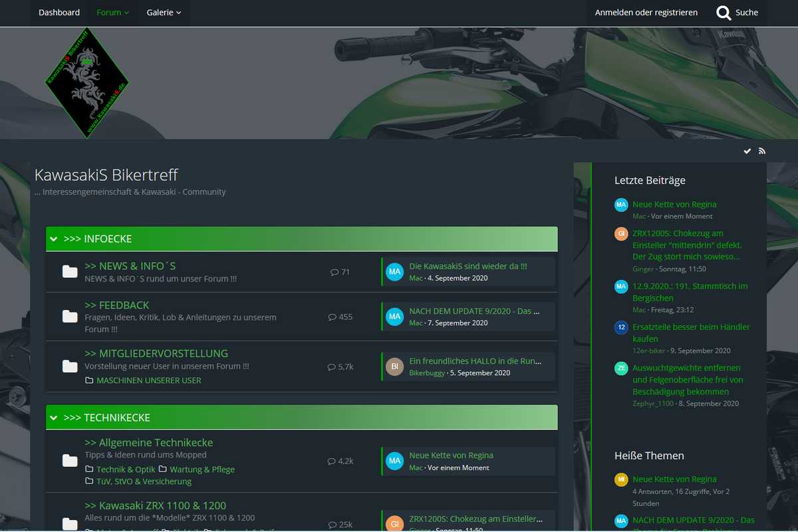Click the 'Heiße Themen' heading
Screen dimensions: 798x532
pyautogui.click(x=649, y=456)
